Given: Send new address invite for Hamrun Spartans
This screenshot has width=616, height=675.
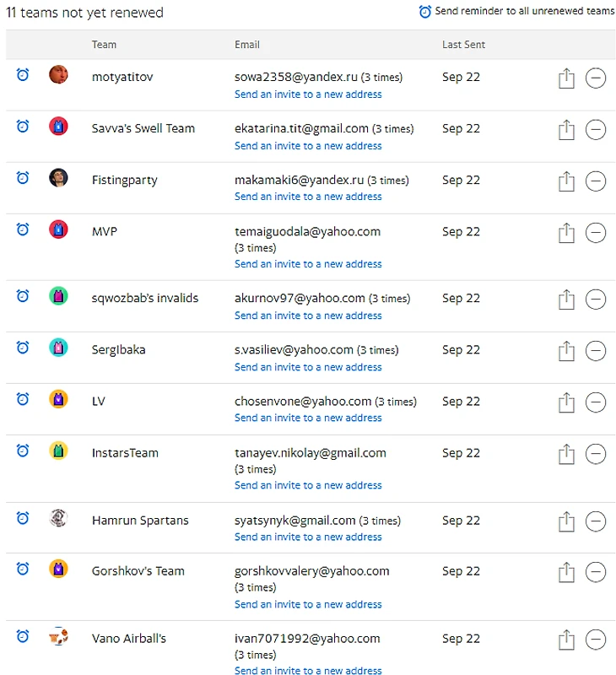Looking at the screenshot, I should 308,537.
